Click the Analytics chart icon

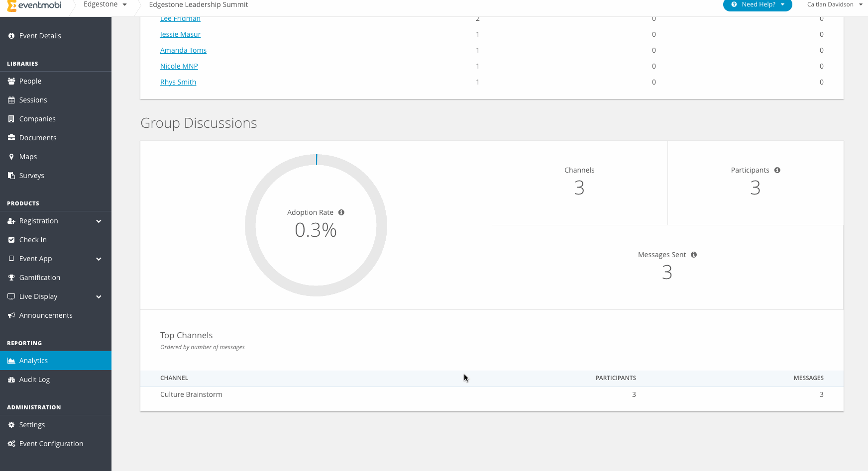pyautogui.click(x=11, y=361)
